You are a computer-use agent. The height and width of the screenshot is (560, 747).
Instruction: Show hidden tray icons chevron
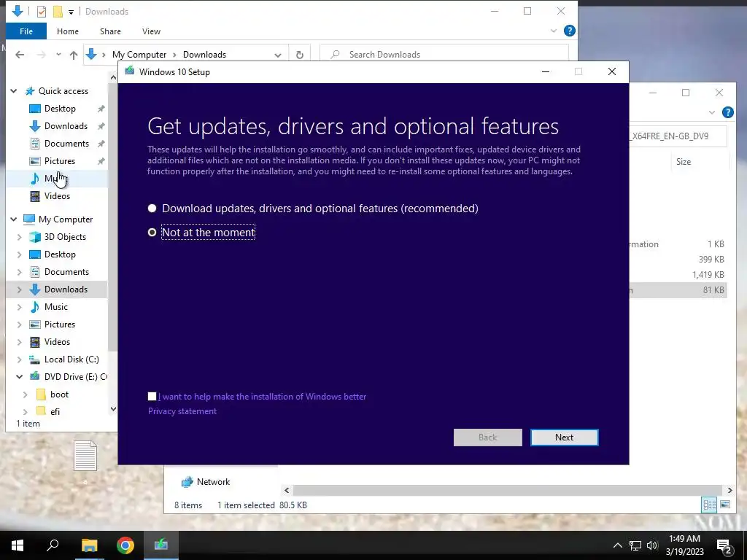click(x=617, y=545)
